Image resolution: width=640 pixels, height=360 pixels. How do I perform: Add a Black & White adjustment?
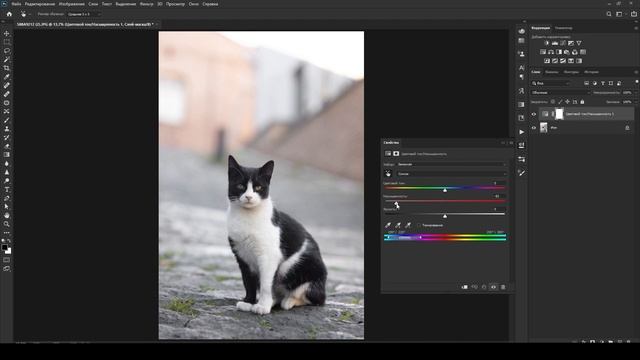(x=559, y=52)
